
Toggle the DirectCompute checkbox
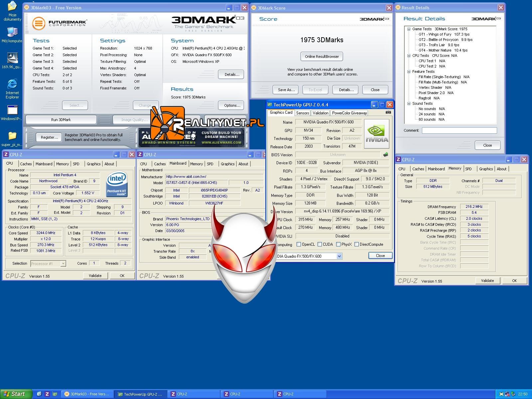pyautogui.click(x=356, y=244)
